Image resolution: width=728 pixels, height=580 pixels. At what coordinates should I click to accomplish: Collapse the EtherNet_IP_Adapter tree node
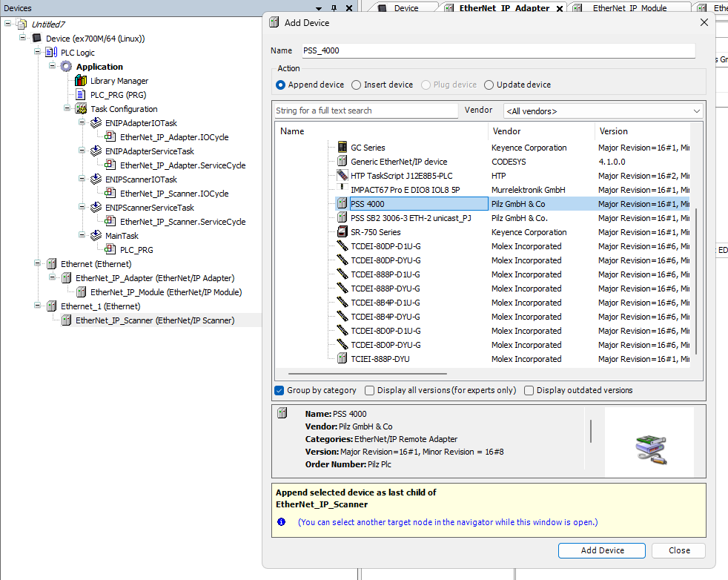click(x=52, y=277)
